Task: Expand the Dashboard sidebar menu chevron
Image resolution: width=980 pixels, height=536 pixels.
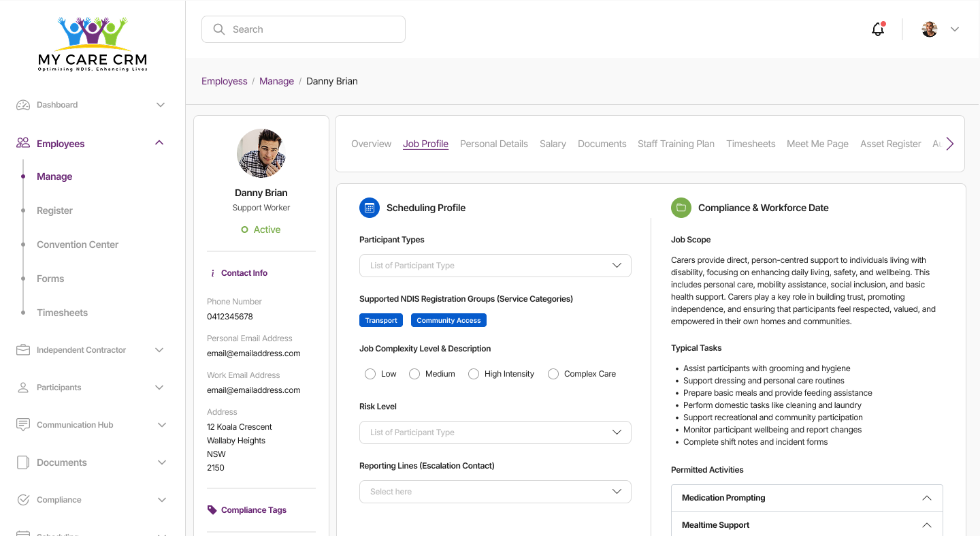Action: [161, 105]
